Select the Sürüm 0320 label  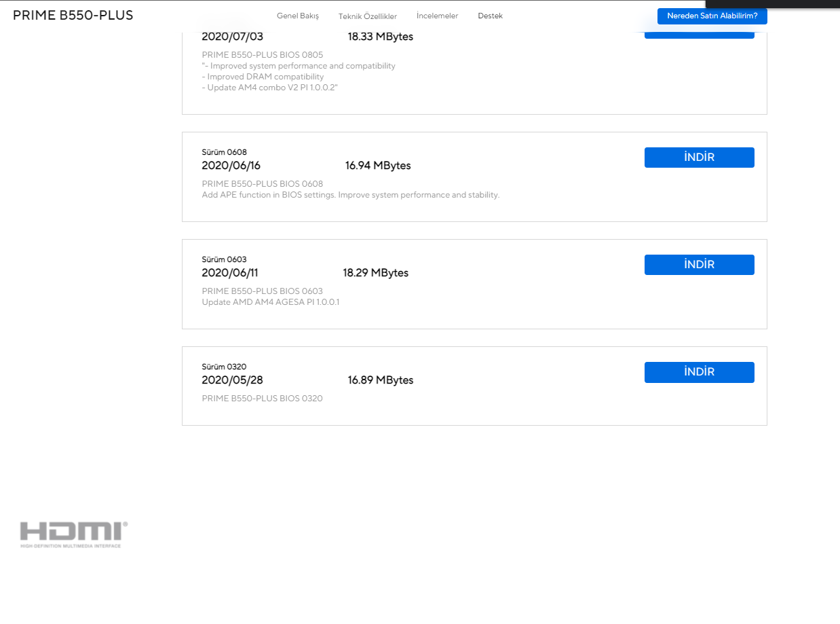click(x=224, y=367)
